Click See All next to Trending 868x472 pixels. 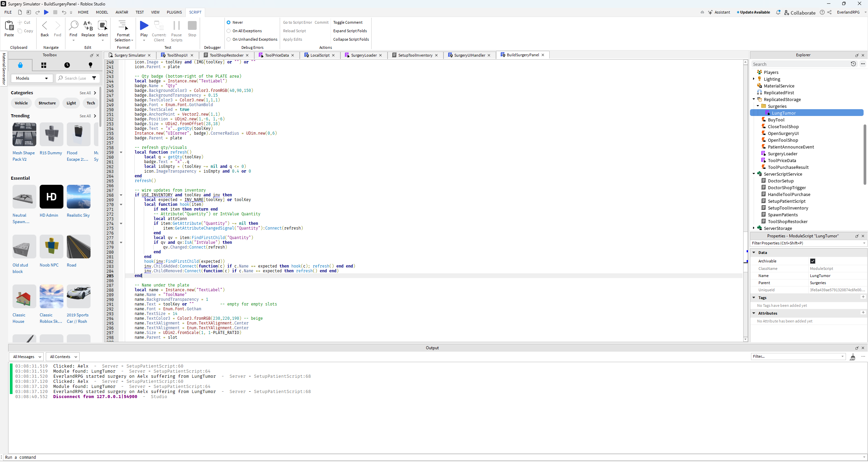87,116
